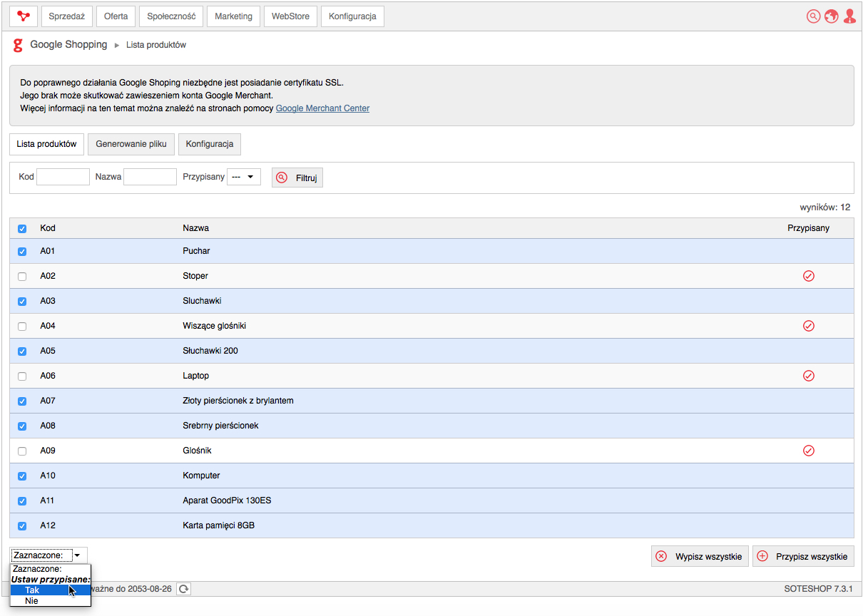Open the Społeczność menu

tap(171, 16)
